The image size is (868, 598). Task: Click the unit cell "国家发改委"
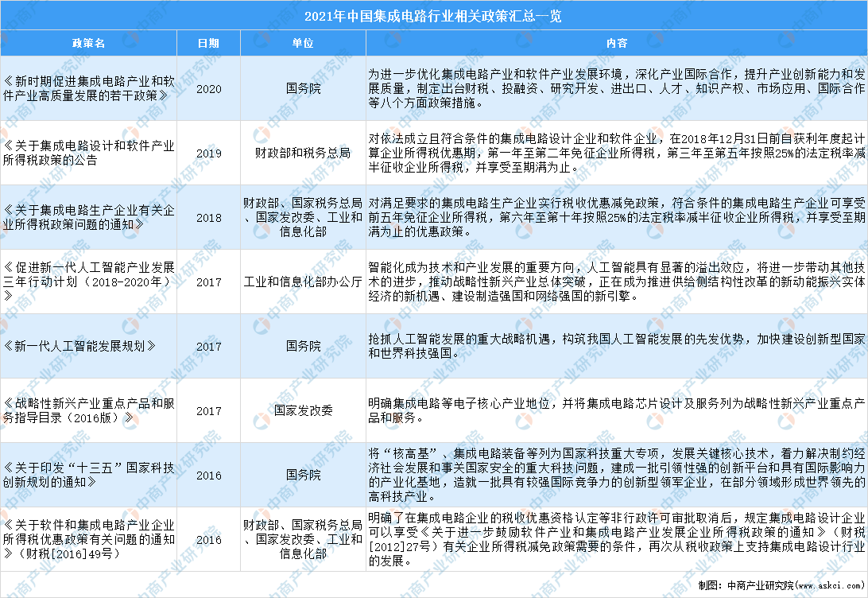[303, 411]
